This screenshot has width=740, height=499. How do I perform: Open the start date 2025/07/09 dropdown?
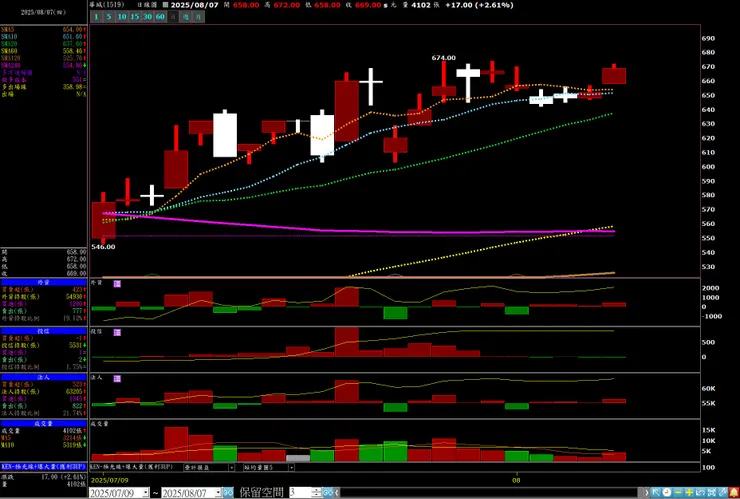tap(145, 493)
